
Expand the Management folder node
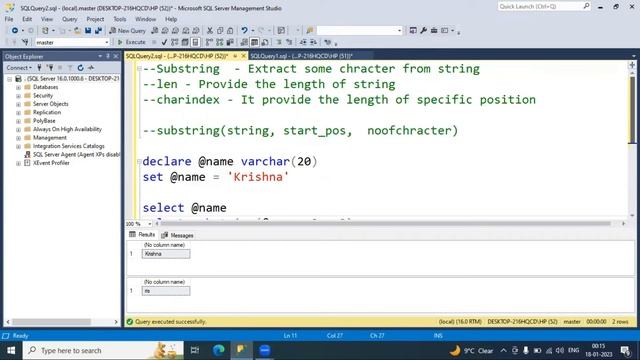coord(18,138)
